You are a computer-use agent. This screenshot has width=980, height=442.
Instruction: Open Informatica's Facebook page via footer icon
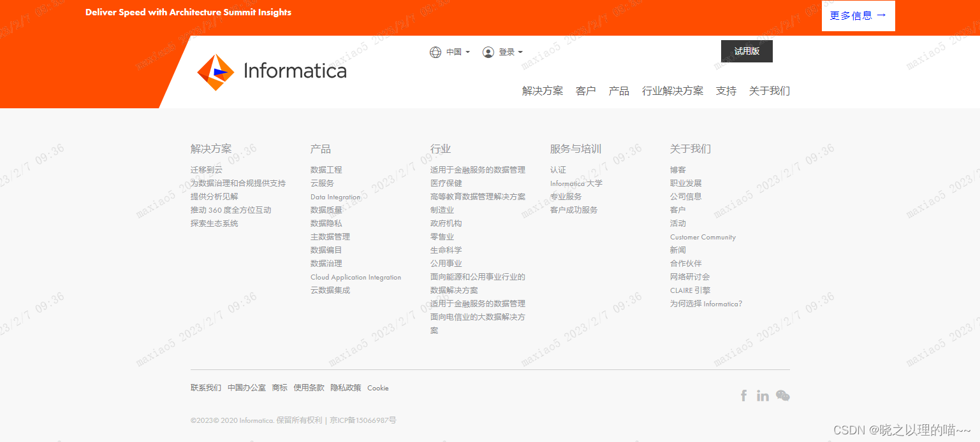[743, 396]
